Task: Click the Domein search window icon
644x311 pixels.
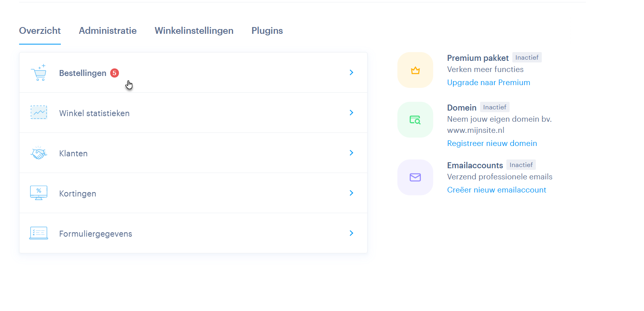Action: click(415, 120)
